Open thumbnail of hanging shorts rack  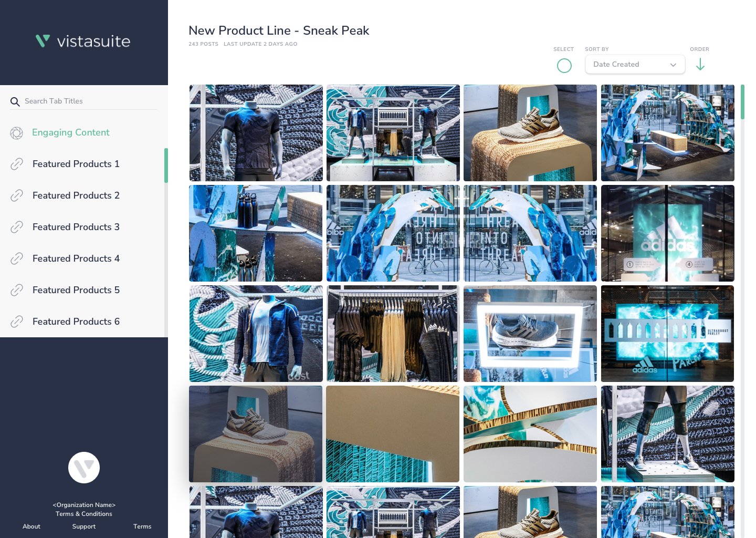(393, 334)
